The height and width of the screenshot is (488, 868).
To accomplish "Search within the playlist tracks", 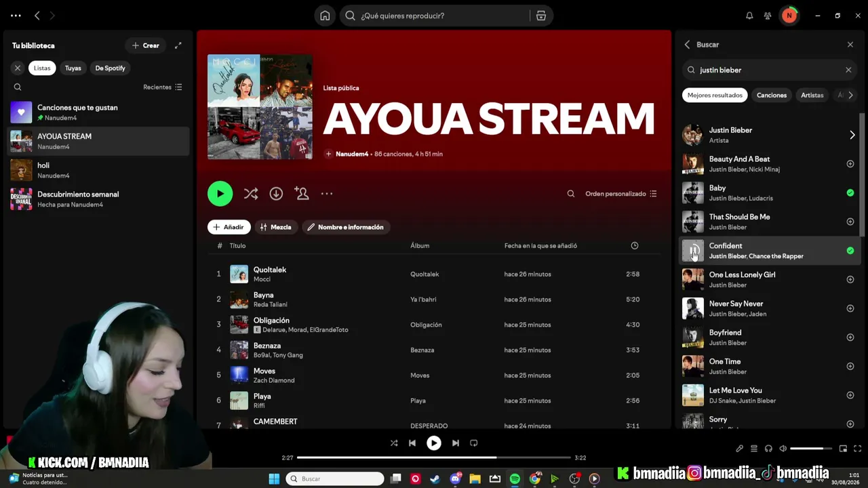I will coord(571,194).
